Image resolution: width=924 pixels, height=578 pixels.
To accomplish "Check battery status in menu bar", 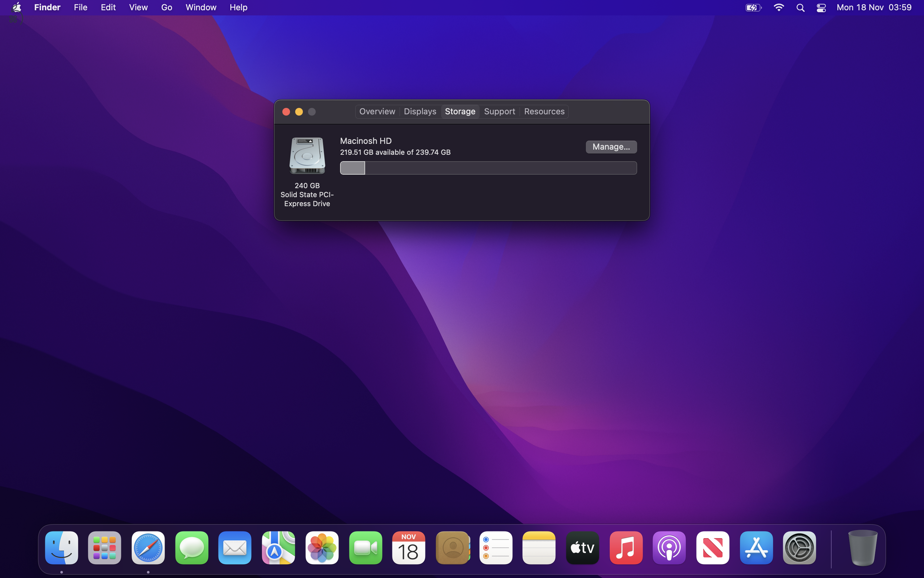I will pyautogui.click(x=753, y=8).
